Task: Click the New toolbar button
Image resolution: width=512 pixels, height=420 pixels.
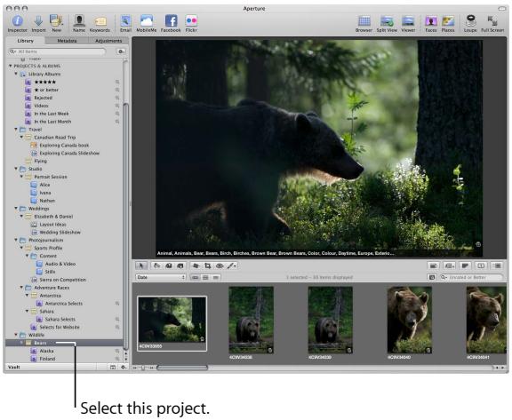Action: coord(56,23)
